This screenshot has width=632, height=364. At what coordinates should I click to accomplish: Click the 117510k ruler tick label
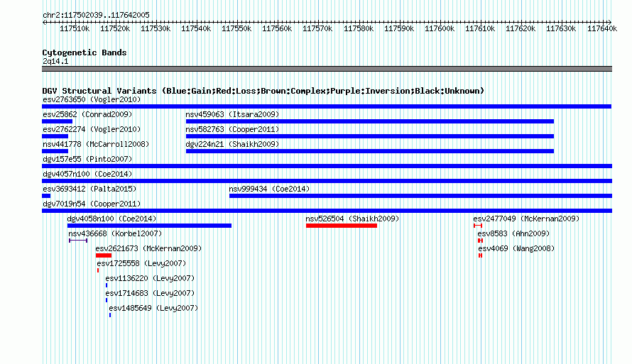pos(75,28)
